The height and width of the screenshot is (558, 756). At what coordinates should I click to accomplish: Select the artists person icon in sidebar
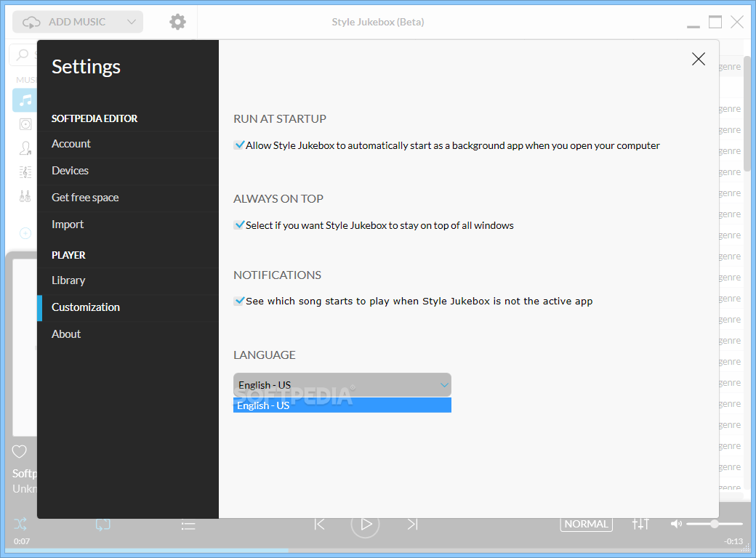pos(25,148)
